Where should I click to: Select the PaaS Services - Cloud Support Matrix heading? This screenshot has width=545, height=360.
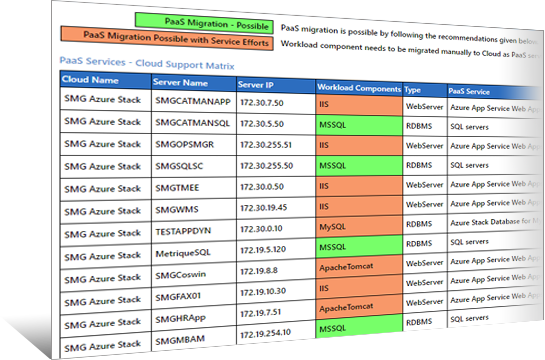147,63
